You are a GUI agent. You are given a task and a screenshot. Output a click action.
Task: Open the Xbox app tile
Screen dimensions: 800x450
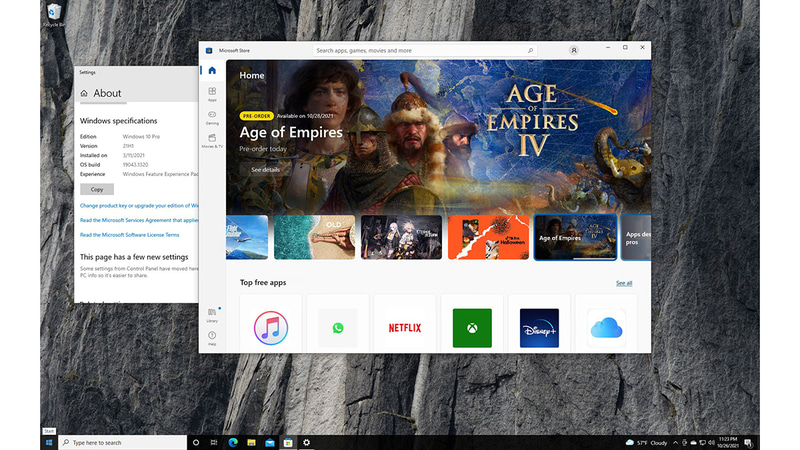(472, 327)
